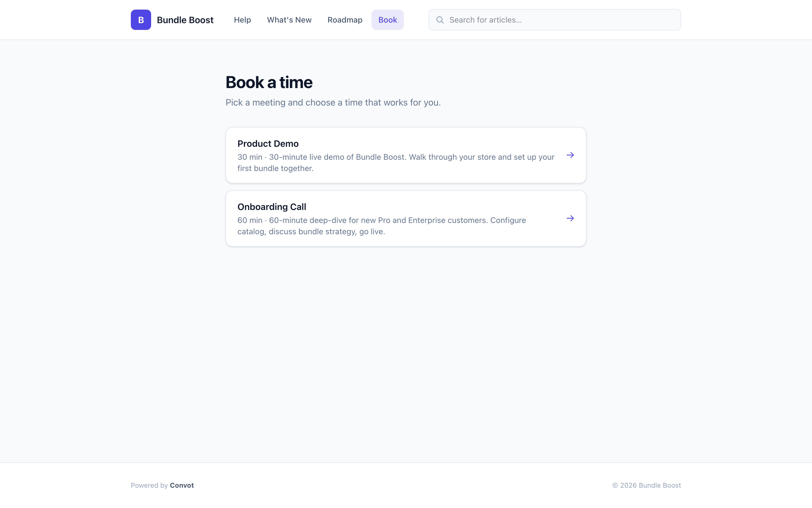
Task: Follow the Convot footer link
Action: click(182, 485)
